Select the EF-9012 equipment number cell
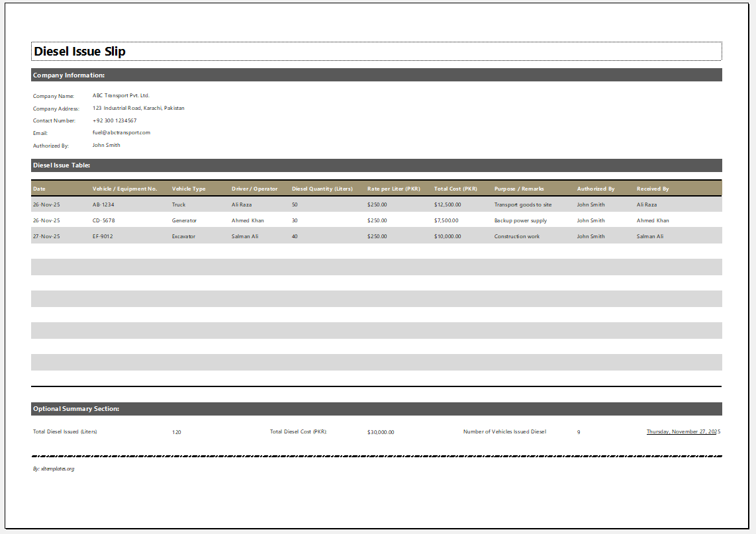The height and width of the screenshot is (534, 756). click(x=103, y=236)
